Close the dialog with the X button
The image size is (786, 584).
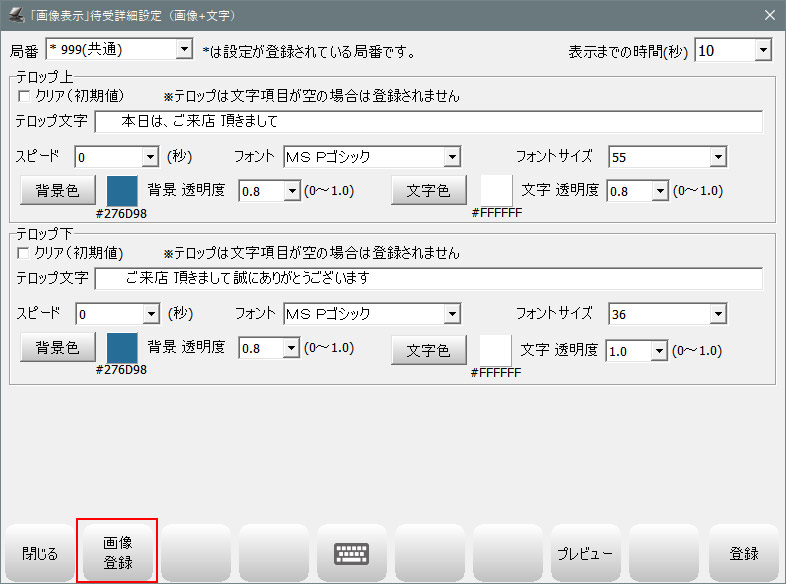769,15
